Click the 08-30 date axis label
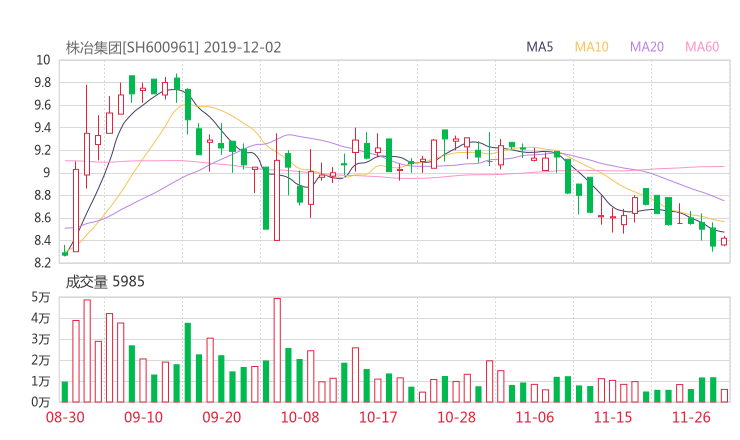Screen dimensions: 740x440 coord(65,417)
